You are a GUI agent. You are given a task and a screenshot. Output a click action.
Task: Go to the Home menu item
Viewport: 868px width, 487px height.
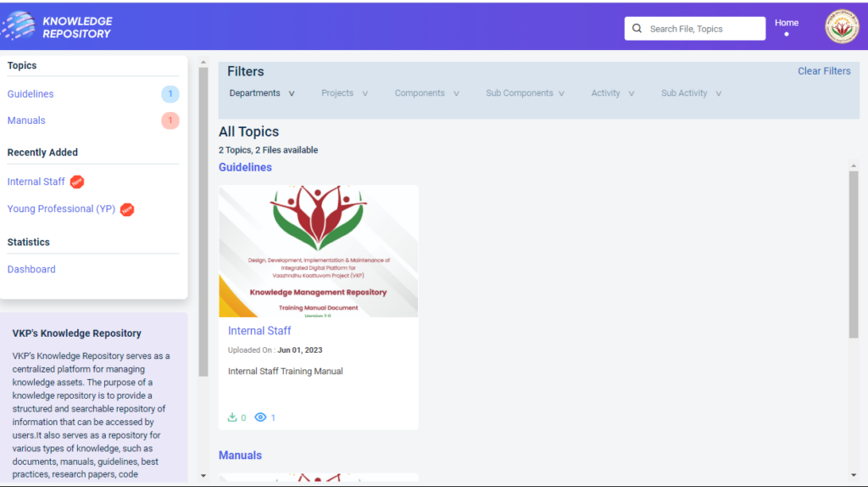pyautogui.click(x=786, y=23)
